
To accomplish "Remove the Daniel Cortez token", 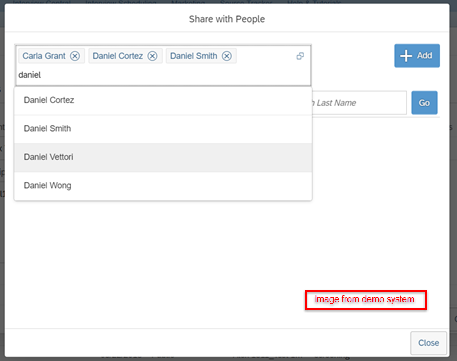I will (x=152, y=56).
